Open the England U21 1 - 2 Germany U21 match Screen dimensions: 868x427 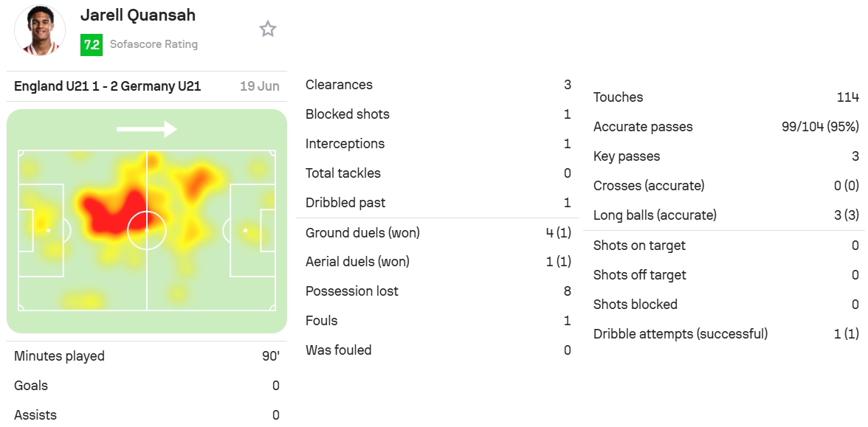point(108,86)
